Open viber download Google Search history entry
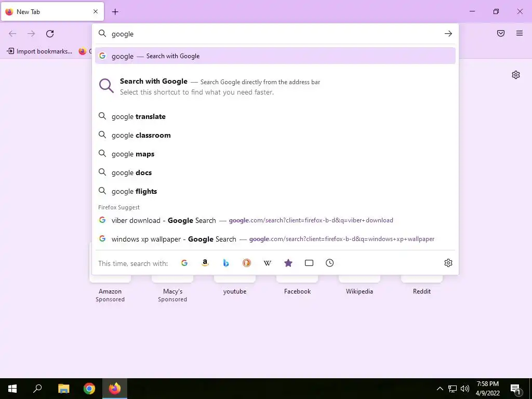Screen dimensions: 532x399 tap(275, 220)
